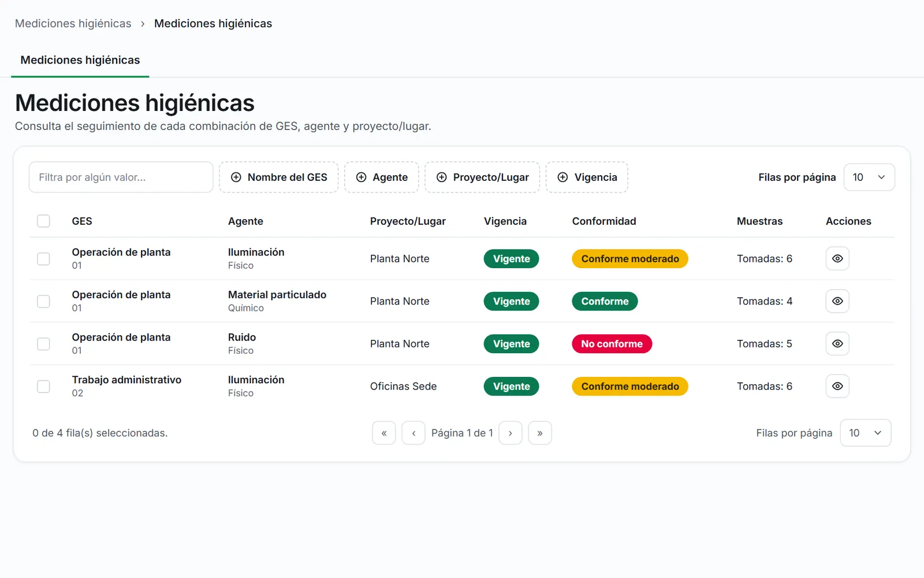Viewport: 924px width, 578px height.
Task: Click Trabajo administrativo GES name
Action: (x=126, y=380)
